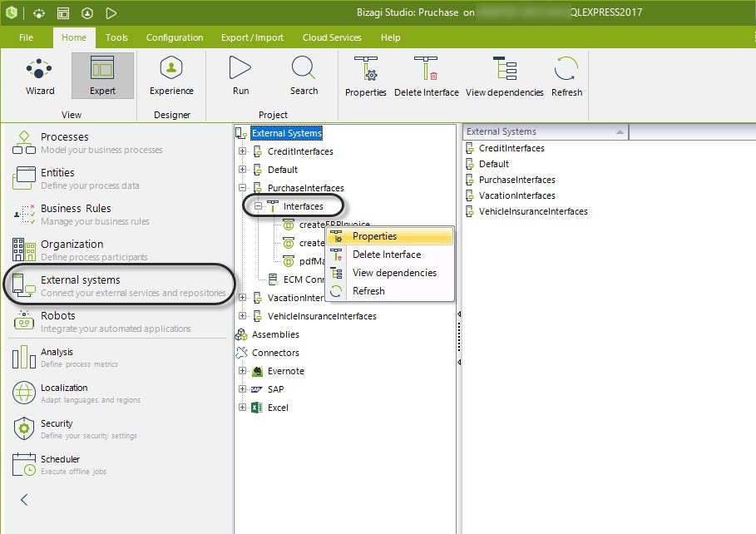Viewport: 756px width, 534px height.
Task: Open the Cloud Services tab
Action: (332, 37)
